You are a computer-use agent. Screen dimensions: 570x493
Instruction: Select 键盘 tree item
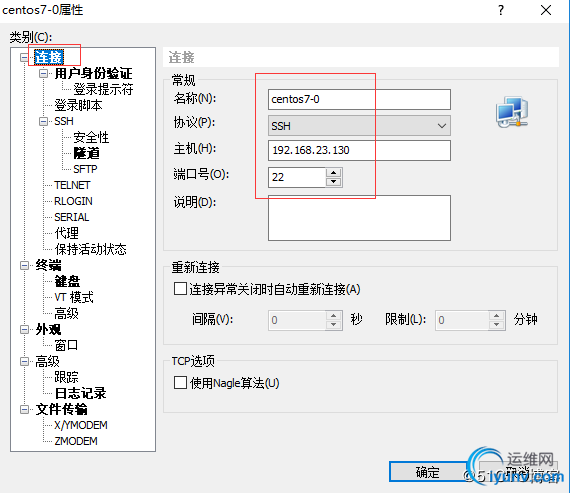click(x=67, y=281)
